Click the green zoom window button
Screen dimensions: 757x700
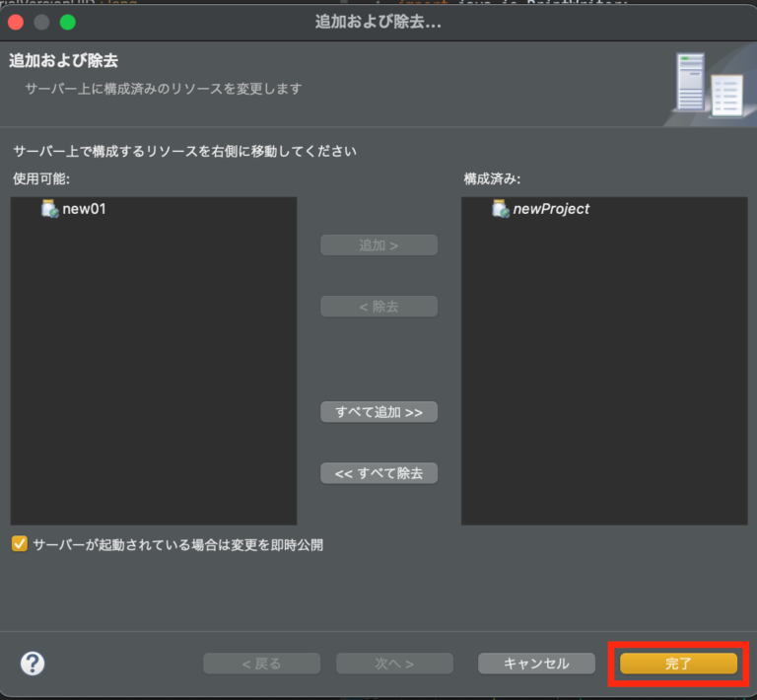point(68,23)
